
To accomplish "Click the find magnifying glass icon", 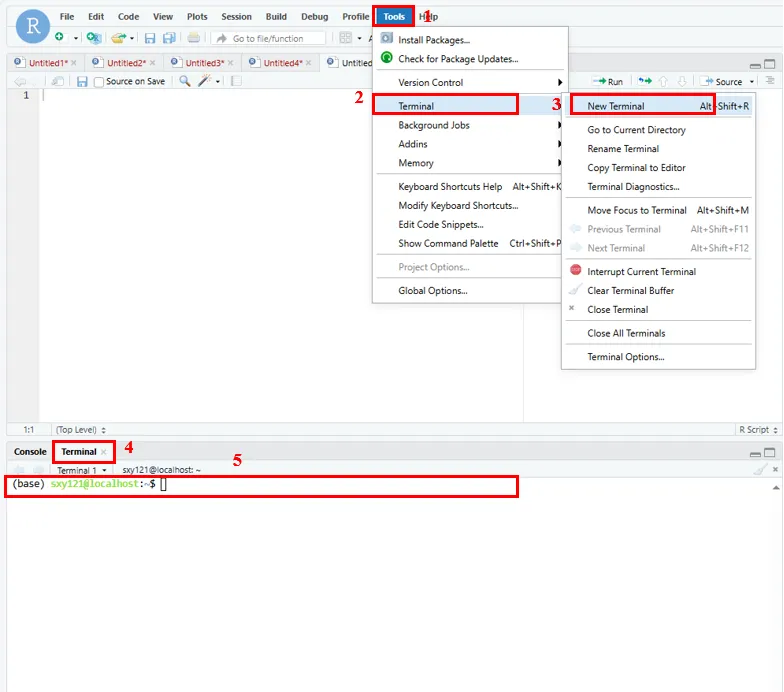I will click(185, 81).
